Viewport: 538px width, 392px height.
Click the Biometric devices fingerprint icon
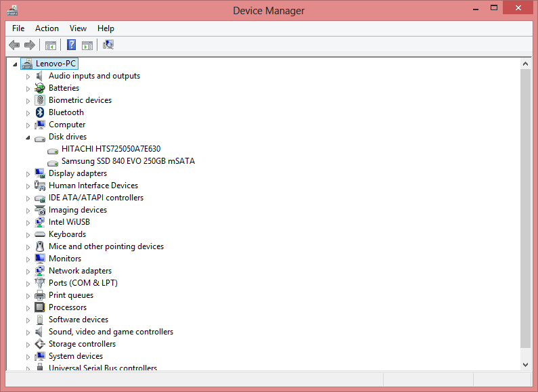coord(40,100)
